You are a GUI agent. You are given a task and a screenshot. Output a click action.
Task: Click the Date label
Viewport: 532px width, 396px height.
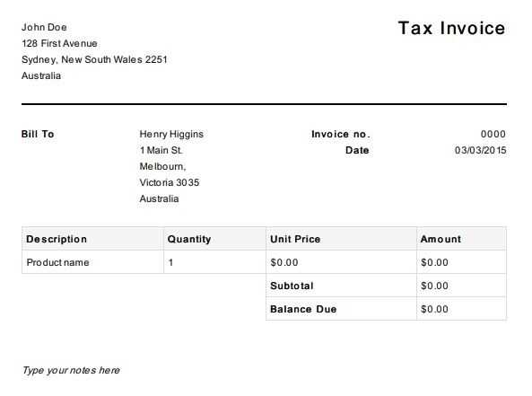coord(357,150)
